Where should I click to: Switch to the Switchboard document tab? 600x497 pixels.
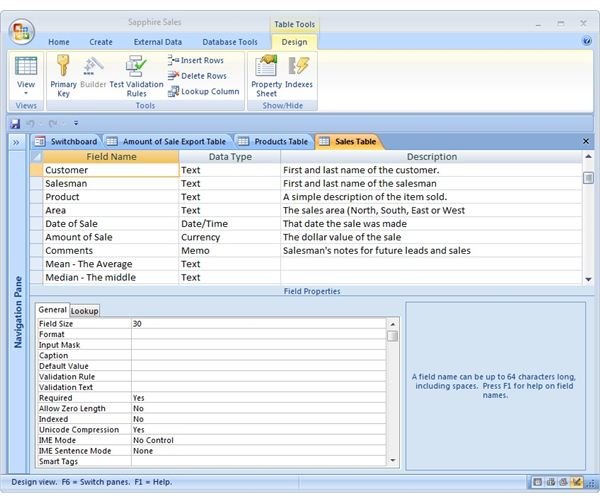66,142
